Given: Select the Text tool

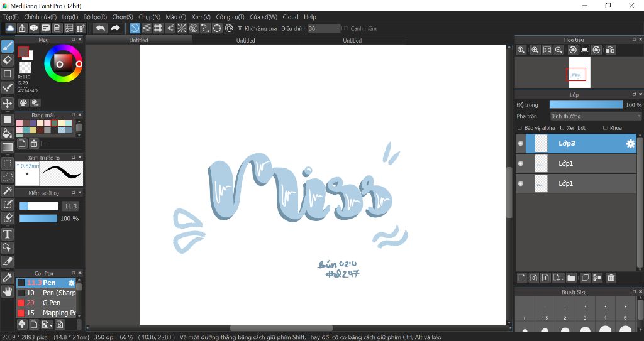Looking at the screenshot, I should coord(8,234).
